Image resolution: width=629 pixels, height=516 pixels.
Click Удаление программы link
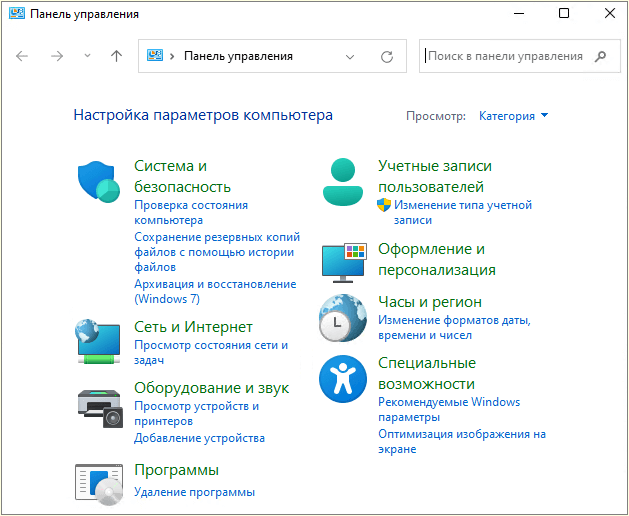click(195, 492)
